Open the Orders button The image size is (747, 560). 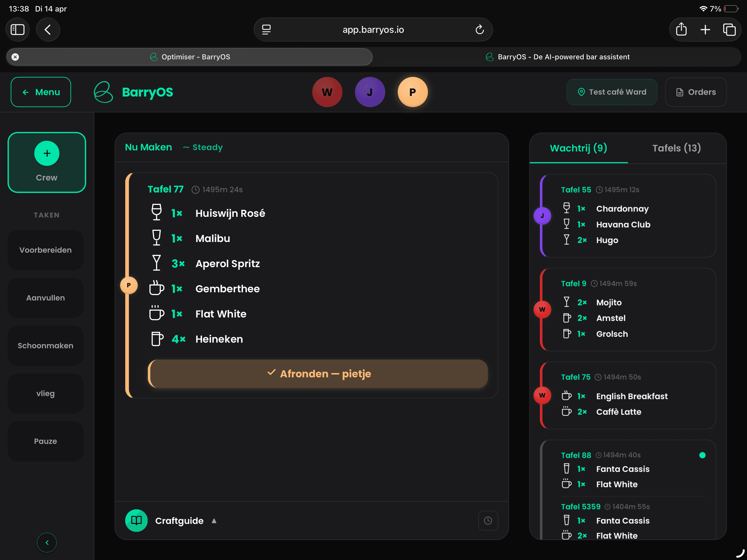(x=696, y=92)
